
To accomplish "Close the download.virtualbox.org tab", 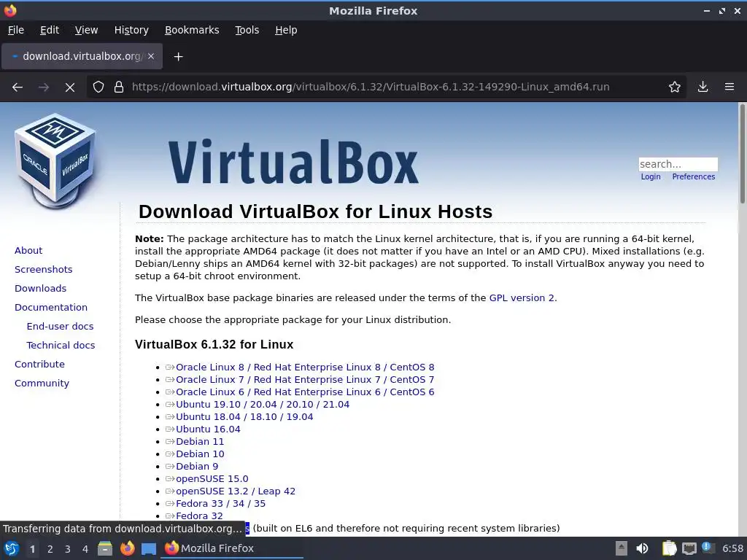I will [151, 56].
